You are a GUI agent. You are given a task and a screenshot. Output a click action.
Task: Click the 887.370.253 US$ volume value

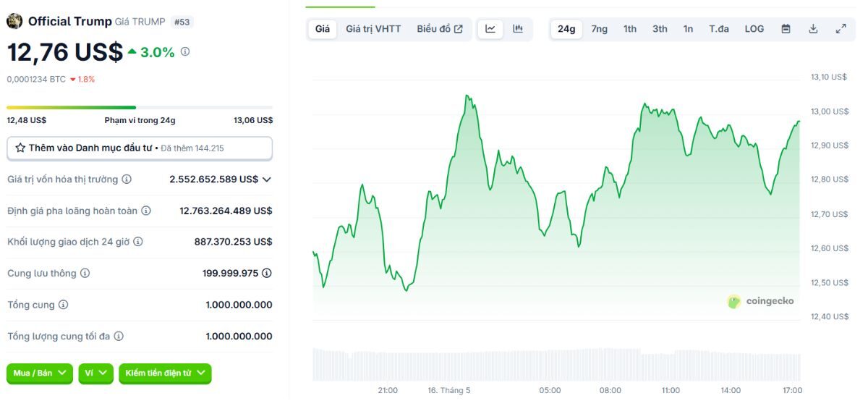pyautogui.click(x=233, y=242)
